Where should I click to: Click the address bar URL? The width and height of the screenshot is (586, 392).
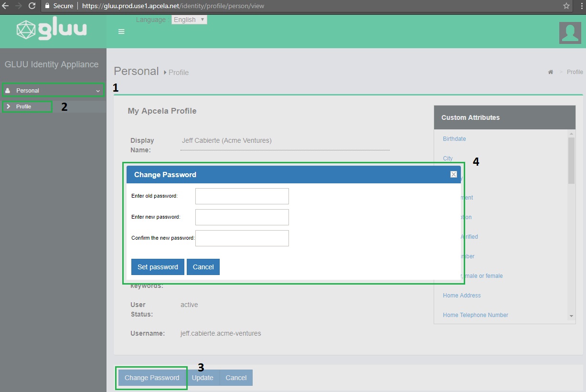(172, 6)
